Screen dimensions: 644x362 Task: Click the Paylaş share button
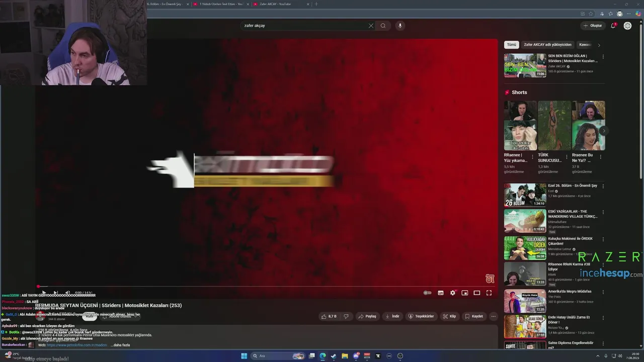tap(367, 316)
